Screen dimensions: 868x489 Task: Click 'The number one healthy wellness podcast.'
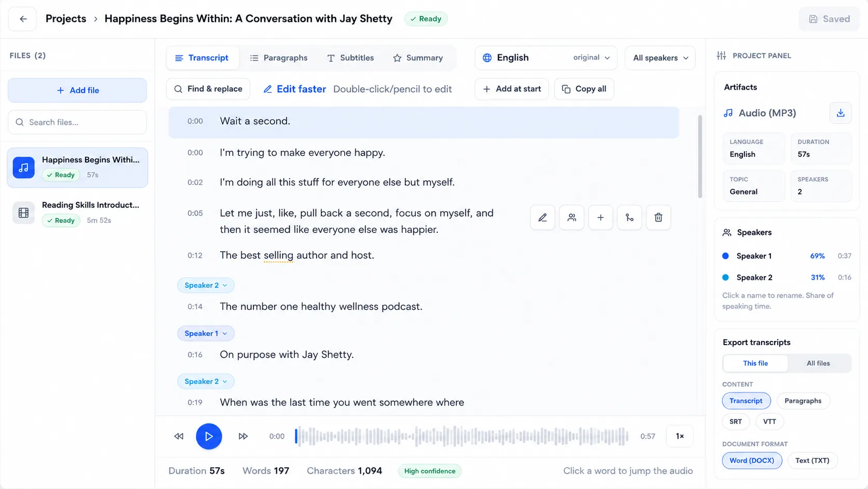(321, 307)
